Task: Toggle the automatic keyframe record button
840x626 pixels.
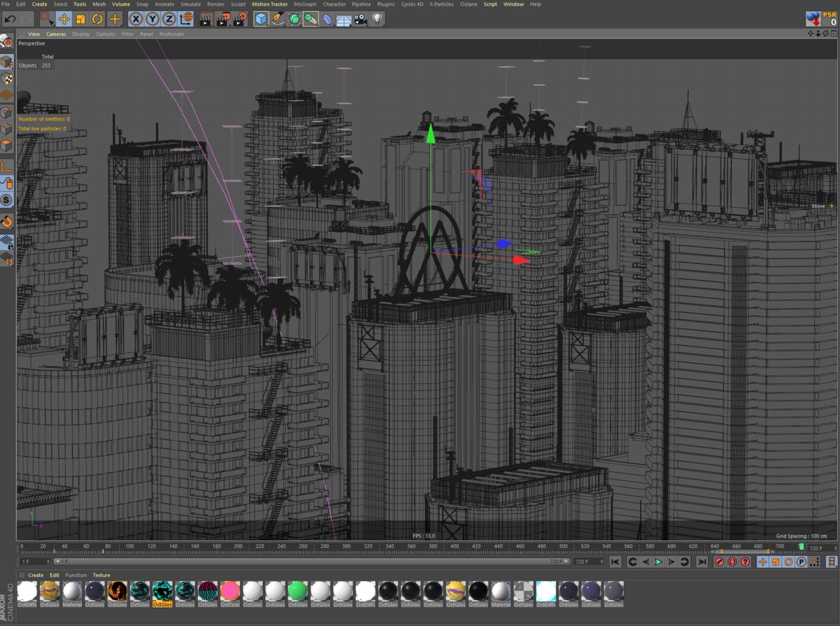Action: point(732,561)
